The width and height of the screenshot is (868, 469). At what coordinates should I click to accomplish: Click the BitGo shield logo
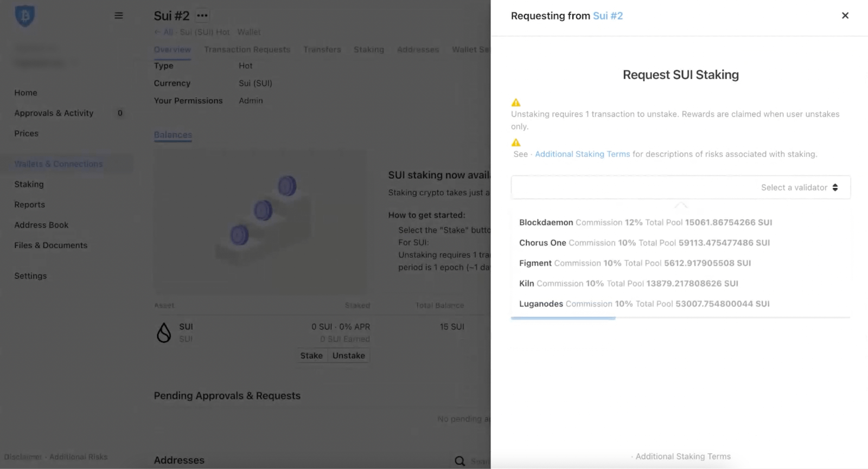[x=24, y=16]
